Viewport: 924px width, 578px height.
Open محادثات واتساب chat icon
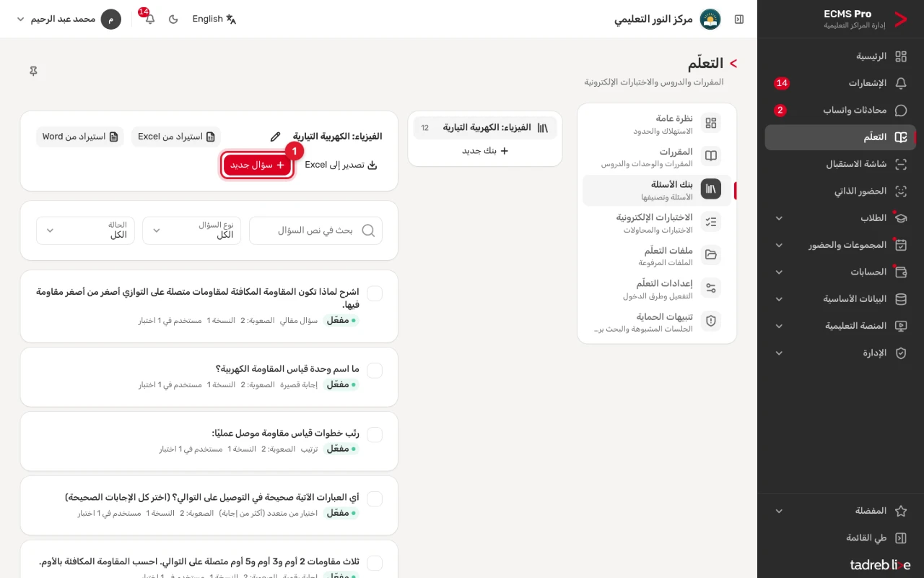901,111
